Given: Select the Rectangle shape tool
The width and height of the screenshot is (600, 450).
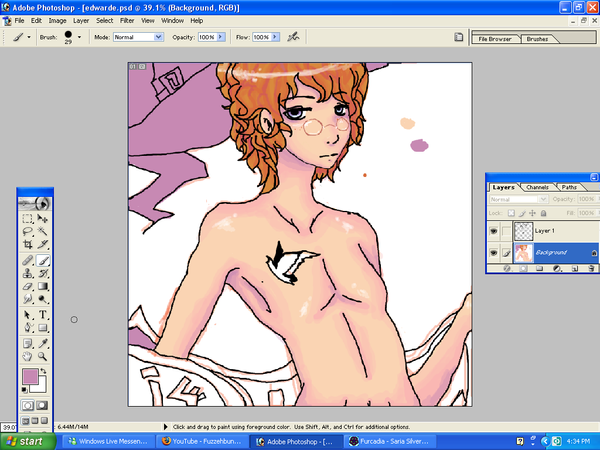Looking at the screenshot, I should [x=42, y=328].
